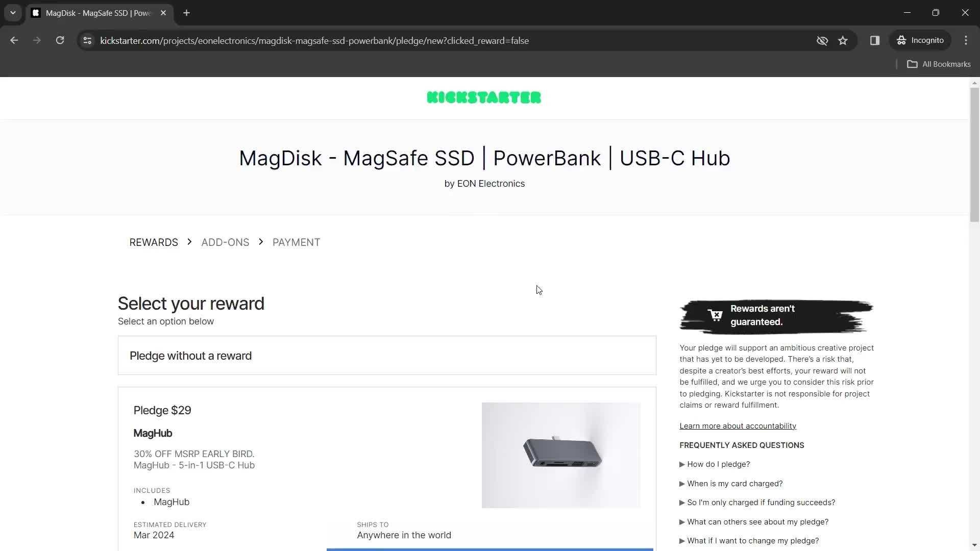The width and height of the screenshot is (980, 551).
Task: Click the URL address bar
Action: (314, 40)
